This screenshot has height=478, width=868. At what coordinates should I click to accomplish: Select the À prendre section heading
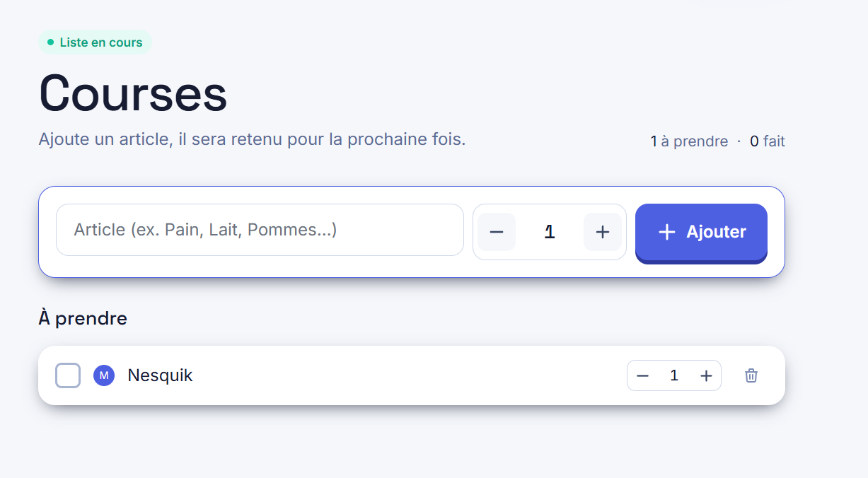(83, 318)
